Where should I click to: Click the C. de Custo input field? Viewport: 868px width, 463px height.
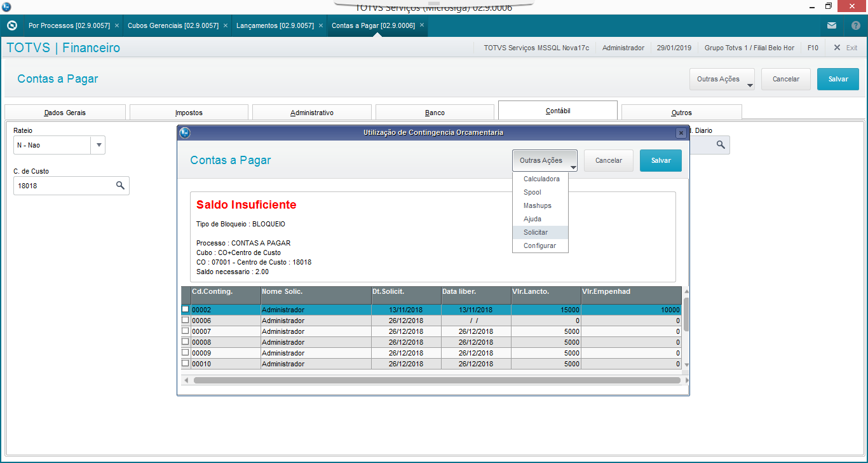(64, 186)
